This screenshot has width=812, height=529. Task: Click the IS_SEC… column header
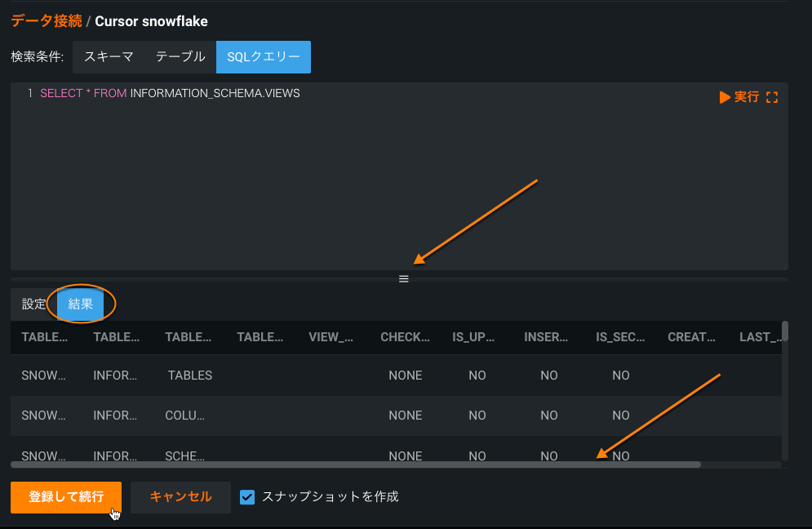click(x=620, y=337)
